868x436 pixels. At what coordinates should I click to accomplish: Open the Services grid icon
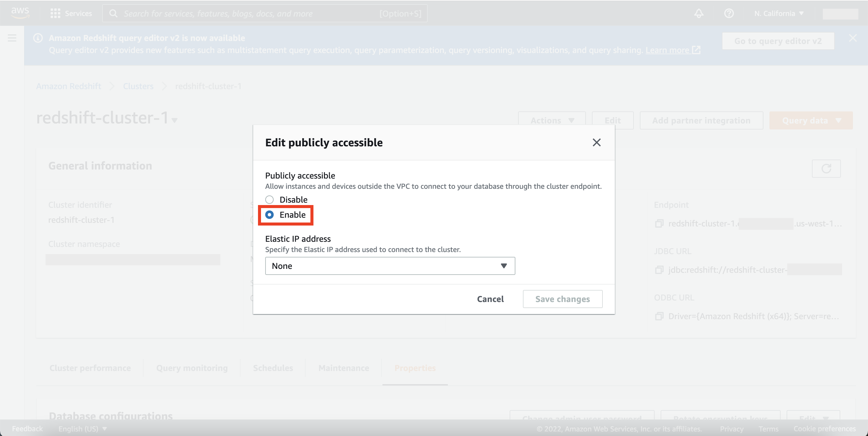point(55,14)
